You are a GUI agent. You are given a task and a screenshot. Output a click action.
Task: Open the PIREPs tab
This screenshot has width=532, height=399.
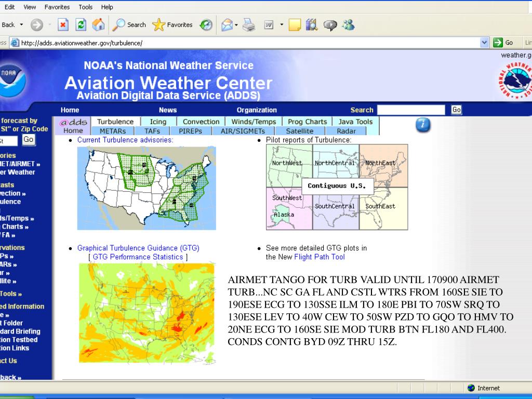click(190, 131)
